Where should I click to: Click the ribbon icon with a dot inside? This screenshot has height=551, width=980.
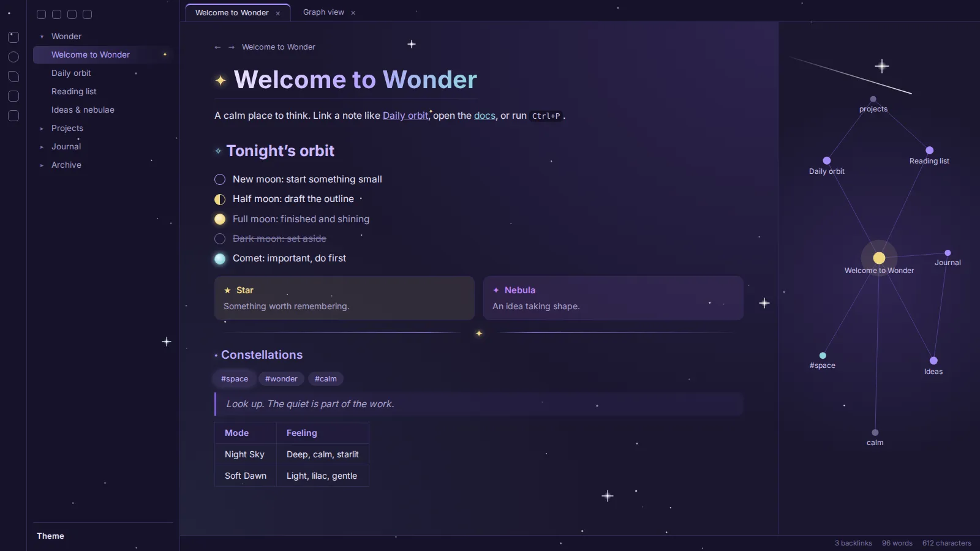coord(13,37)
